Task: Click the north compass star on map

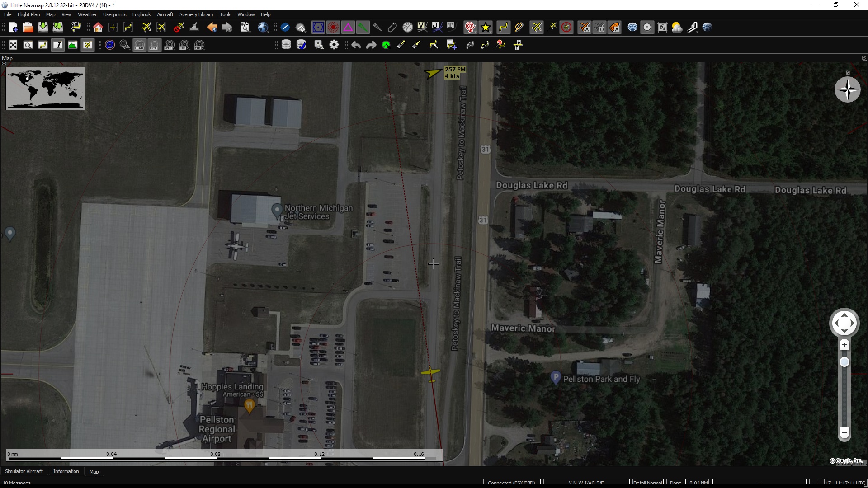Action: (848, 89)
